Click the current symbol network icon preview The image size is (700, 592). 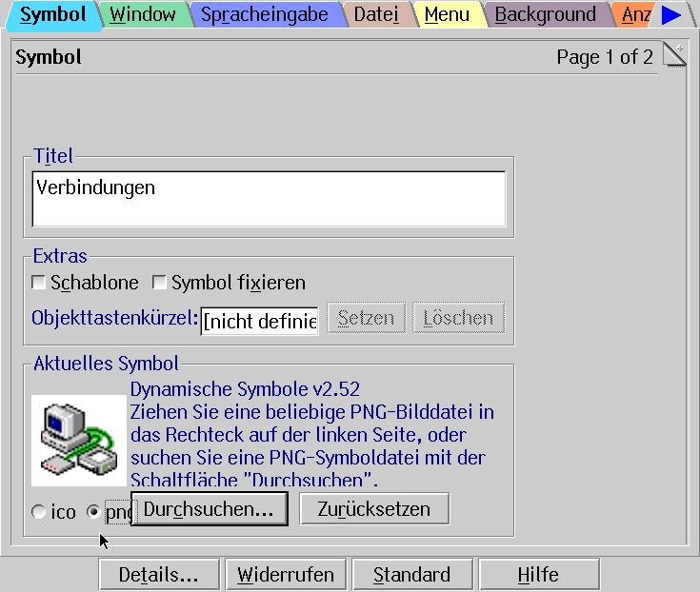(79, 441)
